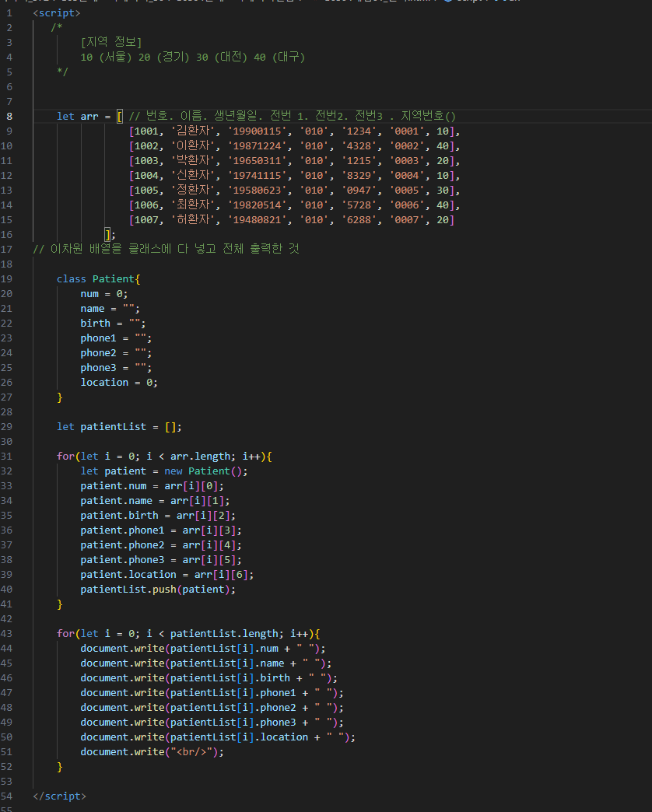Click 'arr[i][4]' on line 37

209,545
